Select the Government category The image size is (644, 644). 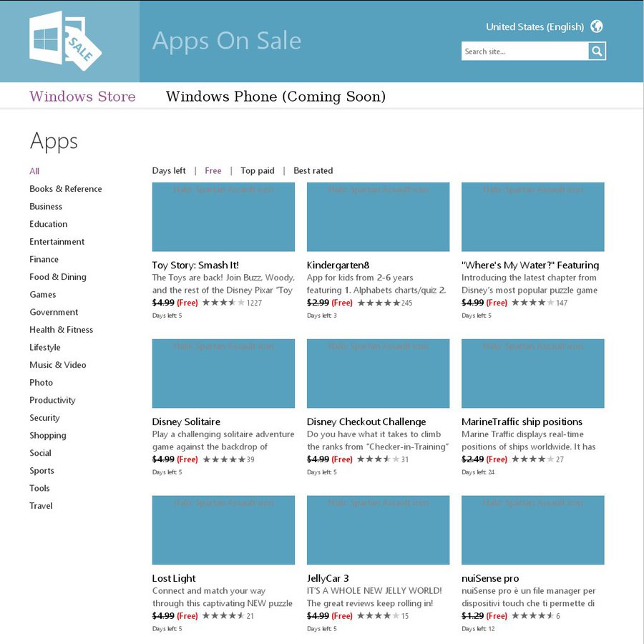coord(54,312)
